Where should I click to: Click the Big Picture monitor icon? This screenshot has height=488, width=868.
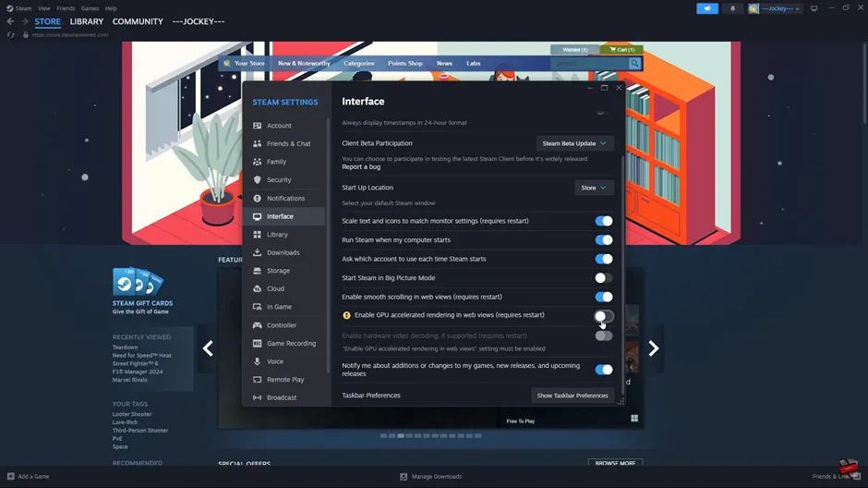pos(814,8)
